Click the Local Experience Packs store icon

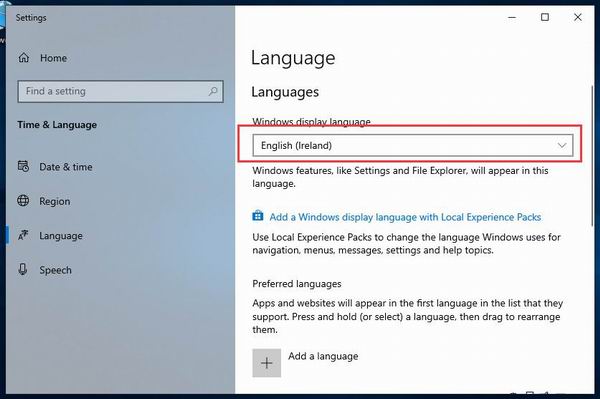coord(258,216)
